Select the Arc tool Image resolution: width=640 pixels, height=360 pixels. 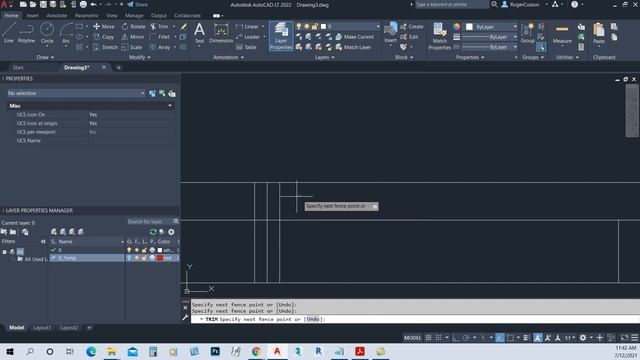coord(66,33)
